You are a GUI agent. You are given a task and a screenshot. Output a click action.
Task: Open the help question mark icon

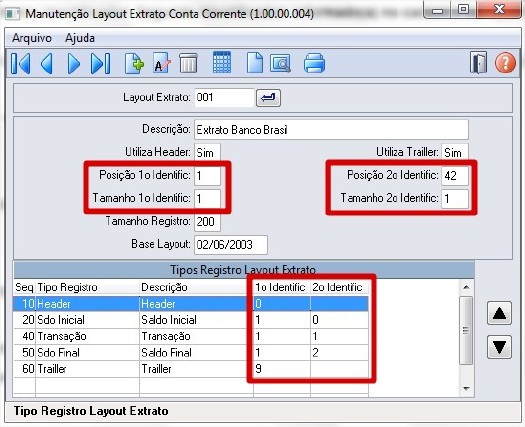point(505,63)
